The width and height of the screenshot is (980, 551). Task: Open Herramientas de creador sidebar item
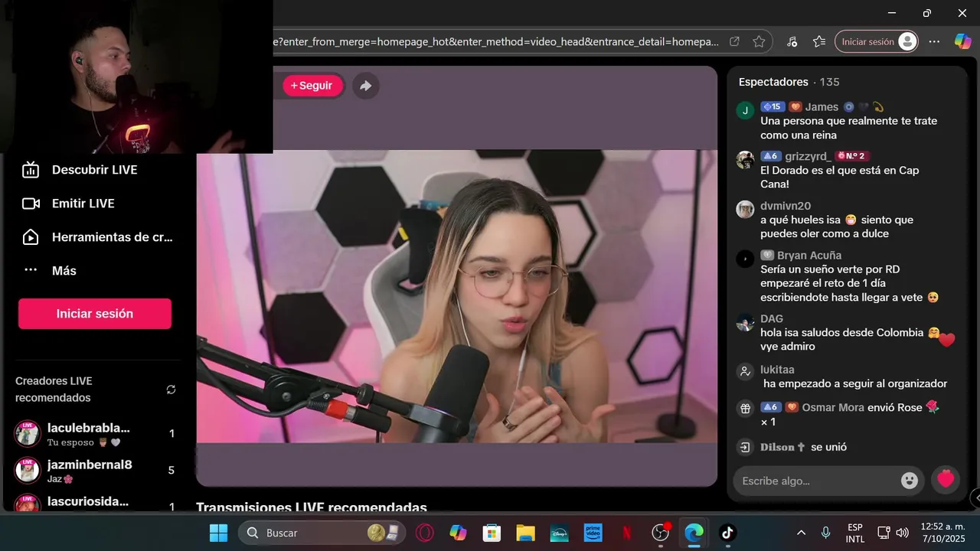[x=98, y=237]
